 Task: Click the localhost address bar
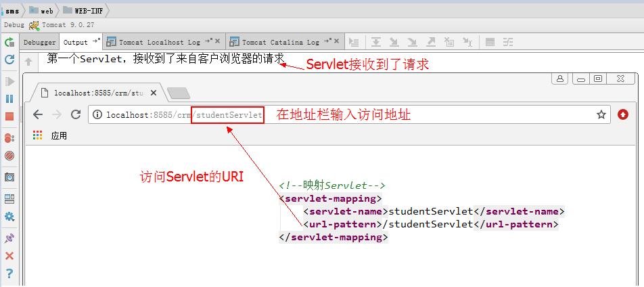338,114
